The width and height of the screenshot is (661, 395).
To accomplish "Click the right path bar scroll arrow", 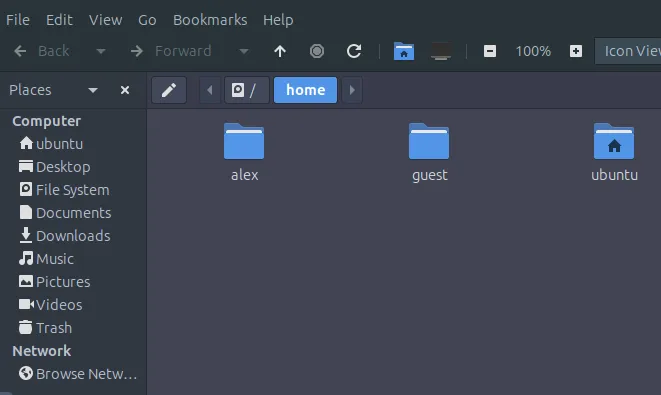I will pos(352,90).
